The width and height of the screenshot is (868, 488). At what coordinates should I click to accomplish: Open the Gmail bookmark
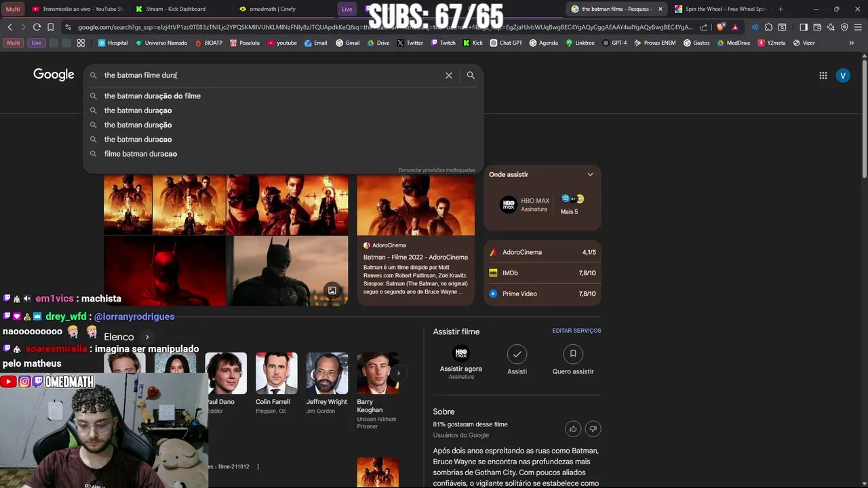click(348, 43)
